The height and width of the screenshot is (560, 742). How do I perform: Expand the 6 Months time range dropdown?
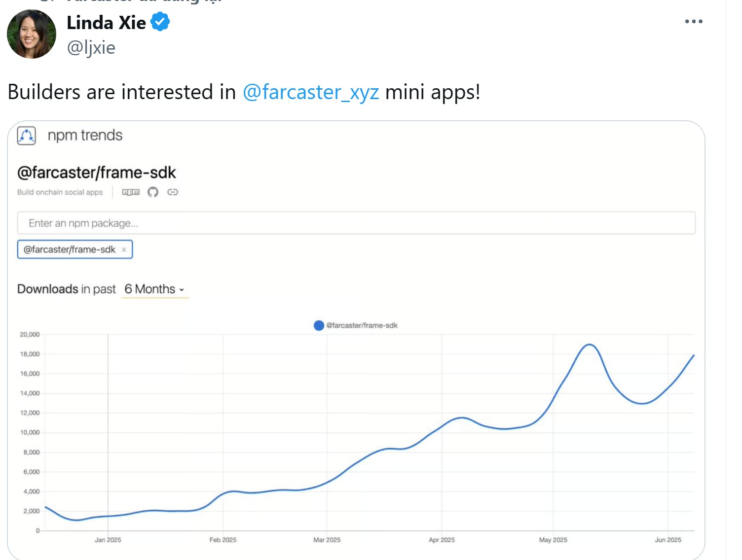click(154, 289)
